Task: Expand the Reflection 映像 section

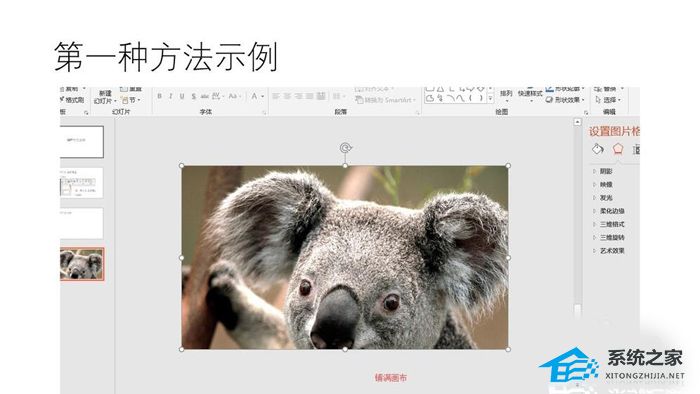Action: (603, 184)
